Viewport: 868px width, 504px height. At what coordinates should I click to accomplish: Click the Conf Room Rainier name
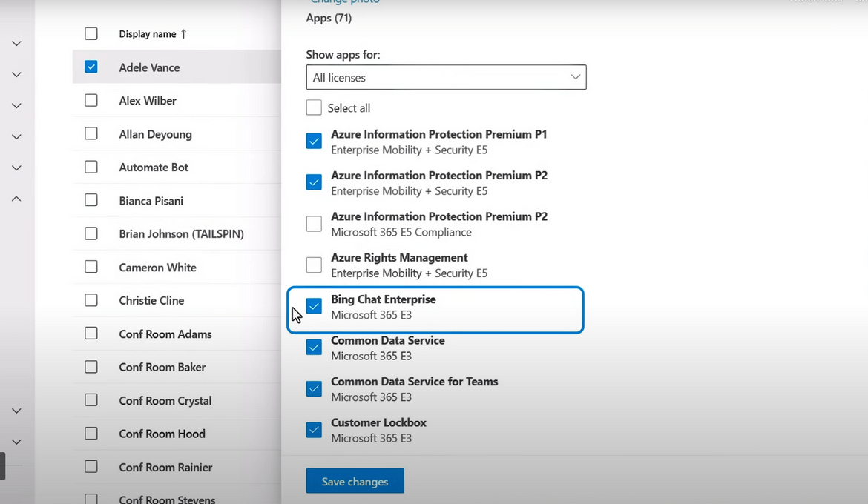(165, 468)
